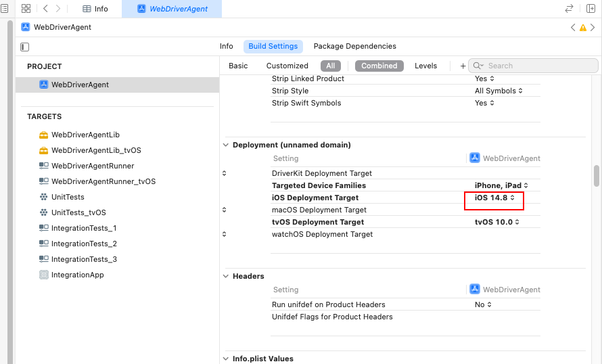Collapse the Info.plist Values section
Viewport: 602px width, 364px height.
click(226, 359)
